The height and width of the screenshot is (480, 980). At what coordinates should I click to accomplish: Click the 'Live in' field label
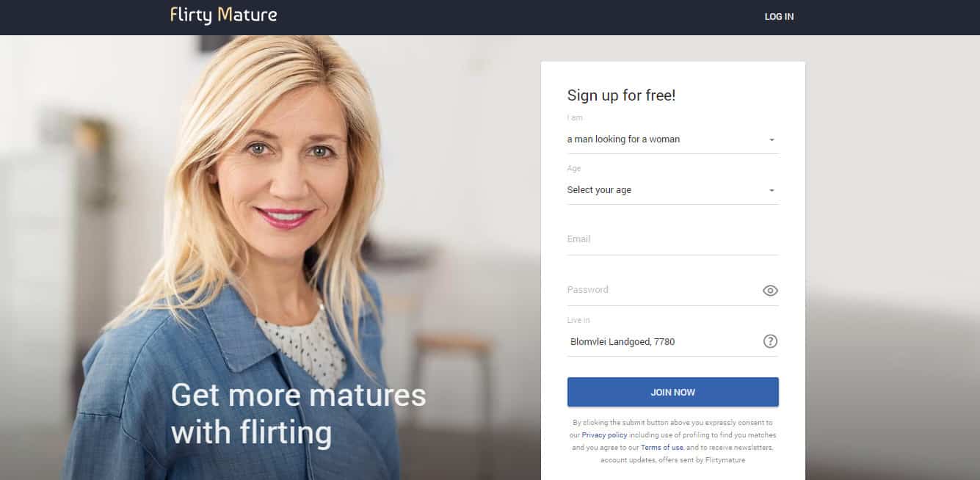[578, 320]
